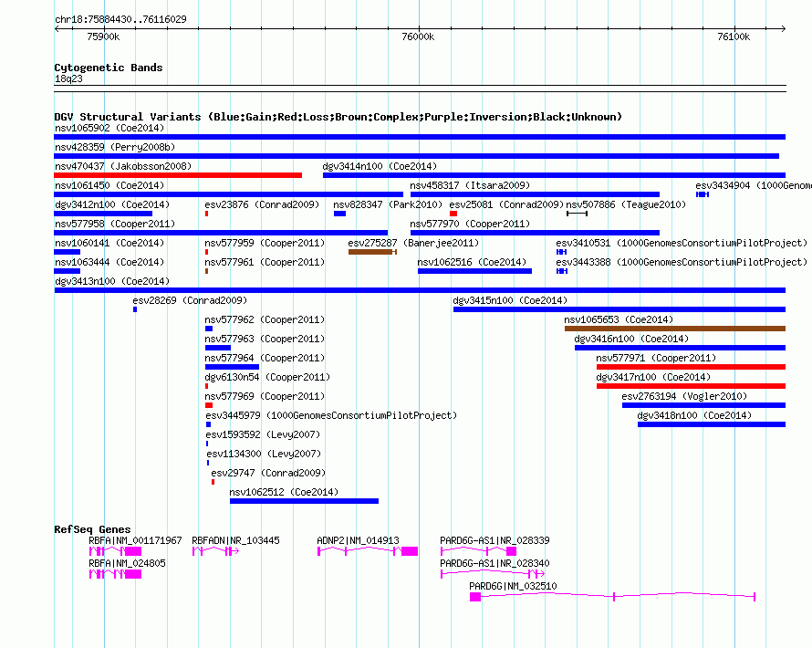Select the nsv577961 (Cooper2011) label
Screen dimensions: 812x648
tap(265, 262)
